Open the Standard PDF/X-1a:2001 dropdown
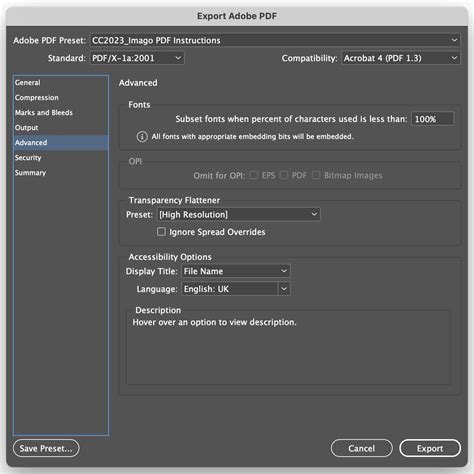Image resolution: width=474 pixels, height=474 pixels. pyautogui.click(x=137, y=58)
